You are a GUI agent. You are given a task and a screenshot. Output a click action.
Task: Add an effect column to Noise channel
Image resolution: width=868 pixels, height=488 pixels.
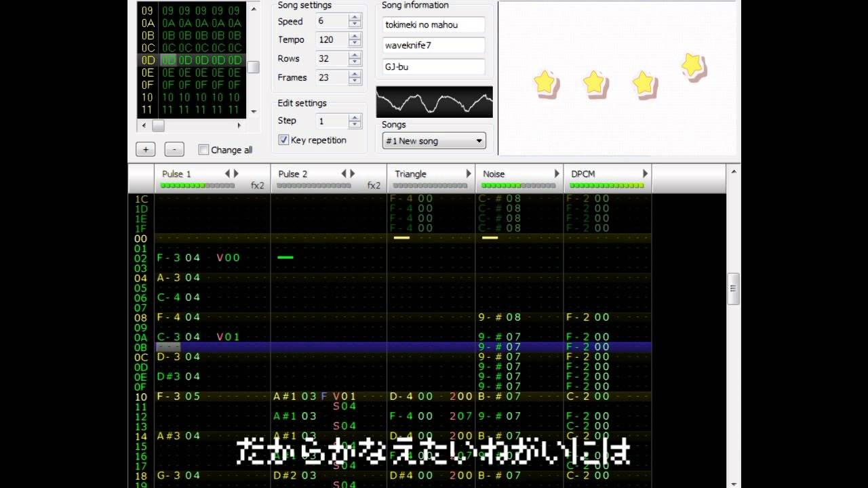[557, 174]
